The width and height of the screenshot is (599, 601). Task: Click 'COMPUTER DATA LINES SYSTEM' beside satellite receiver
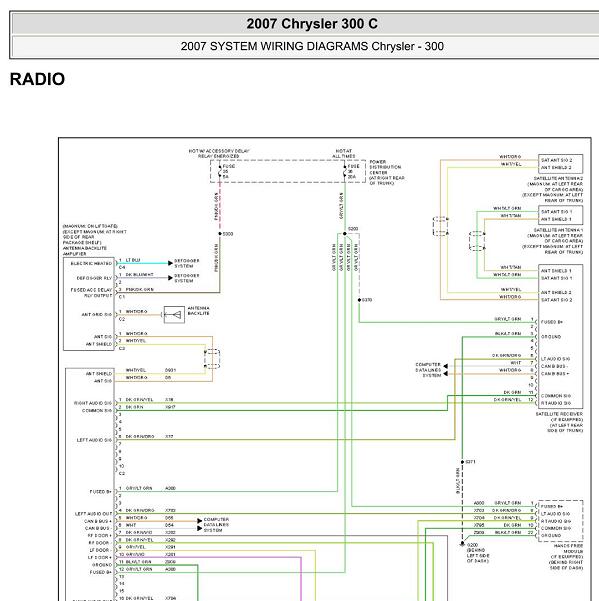(x=428, y=370)
